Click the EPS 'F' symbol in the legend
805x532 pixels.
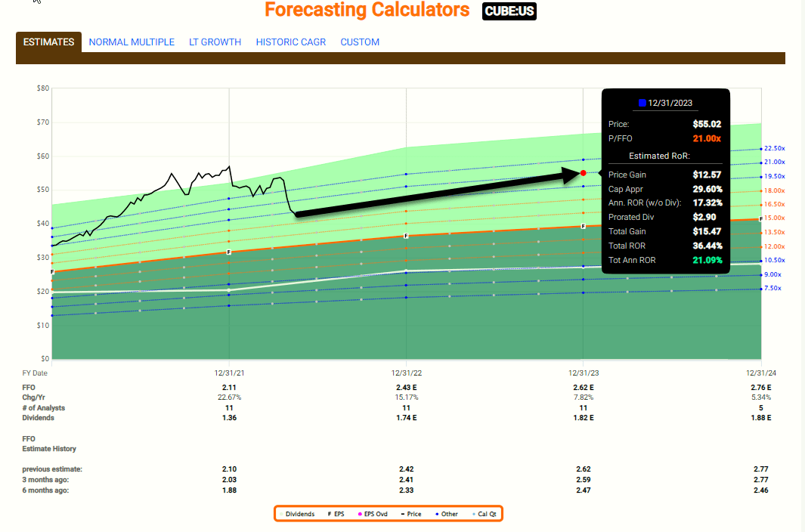click(x=330, y=514)
